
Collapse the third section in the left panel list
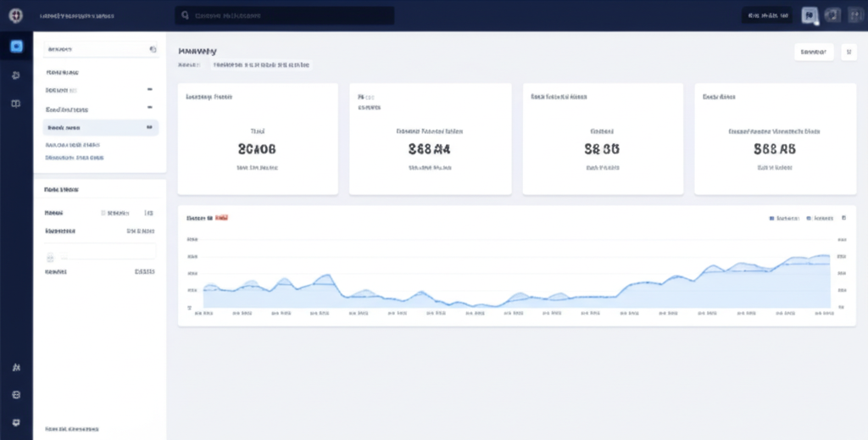coord(149,109)
